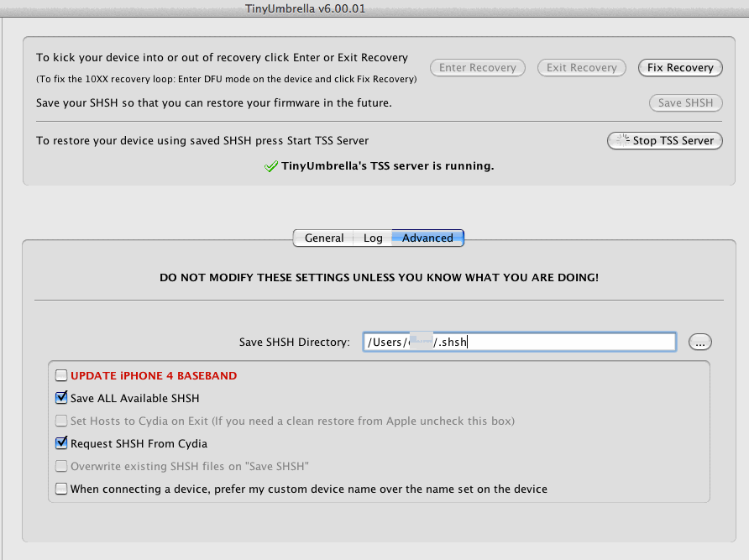749x560 pixels.
Task: Switch to the General tab
Action: point(323,238)
